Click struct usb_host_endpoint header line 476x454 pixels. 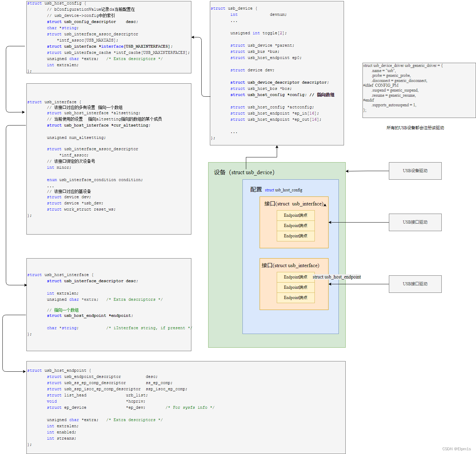click(59, 370)
